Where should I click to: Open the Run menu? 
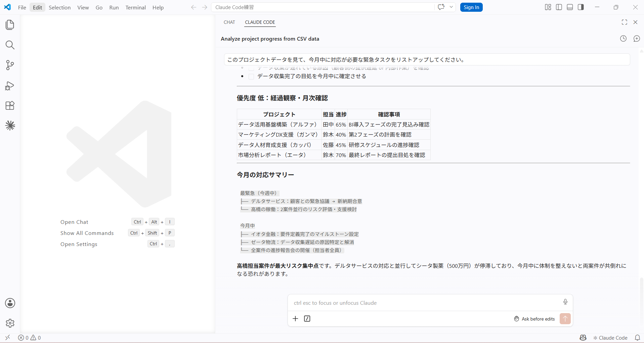tap(114, 7)
